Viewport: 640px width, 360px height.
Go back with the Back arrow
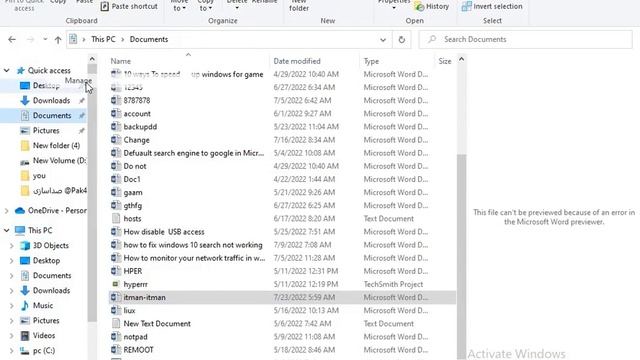click(12, 40)
